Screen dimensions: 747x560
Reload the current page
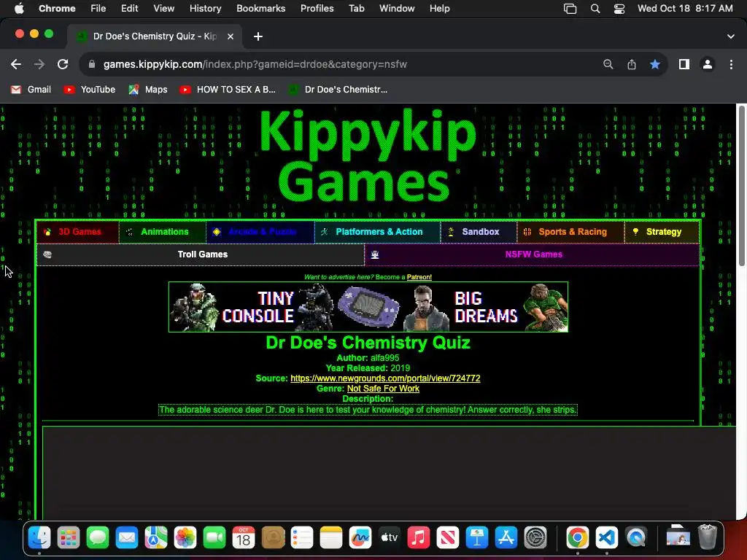pyautogui.click(x=63, y=64)
